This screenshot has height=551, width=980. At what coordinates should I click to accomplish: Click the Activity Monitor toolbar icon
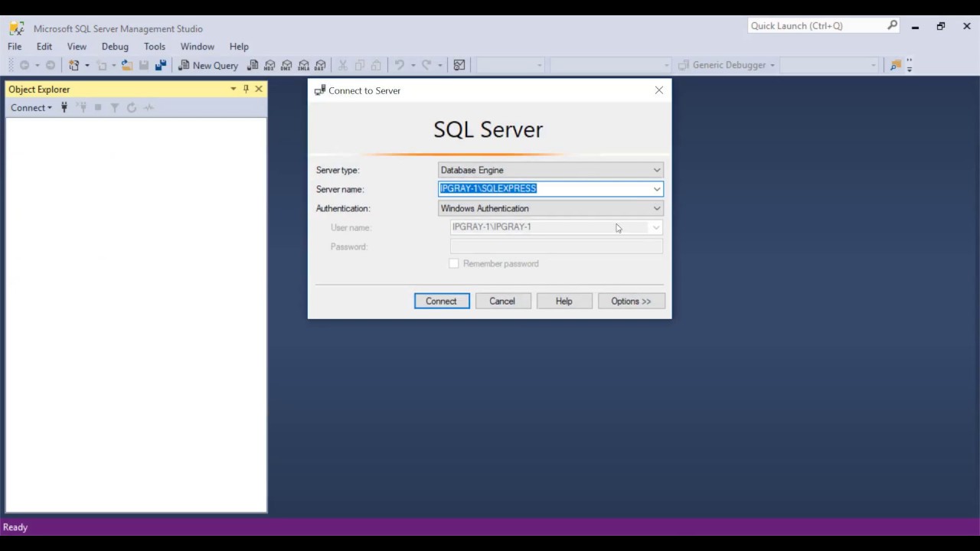(x=459, y=65)
